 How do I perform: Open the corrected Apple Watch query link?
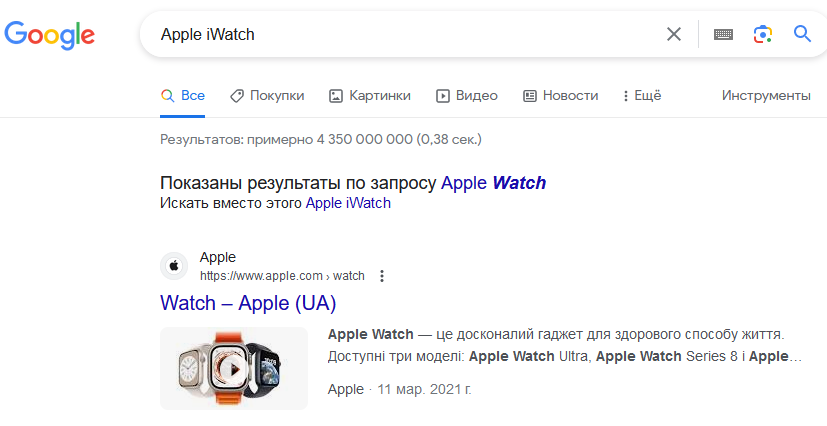493,183
